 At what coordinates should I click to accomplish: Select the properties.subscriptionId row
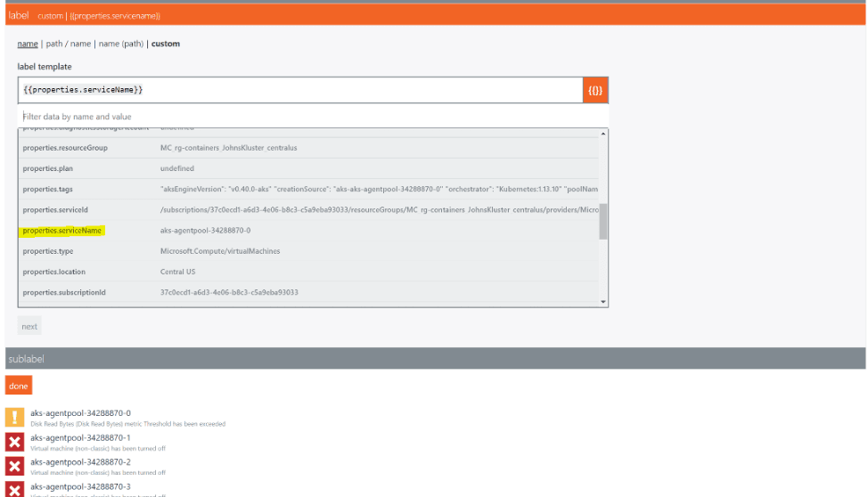pos(308,292)
